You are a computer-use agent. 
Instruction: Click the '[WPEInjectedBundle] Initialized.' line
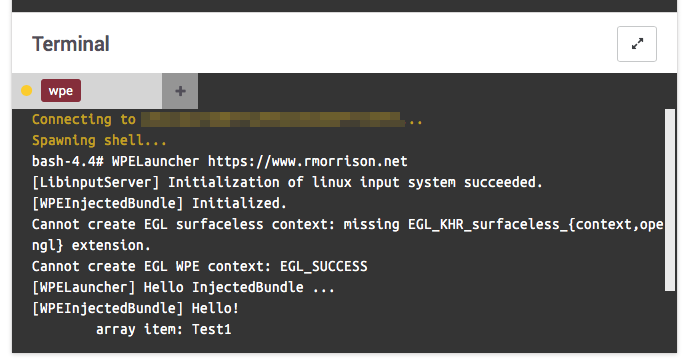[159, 203]
